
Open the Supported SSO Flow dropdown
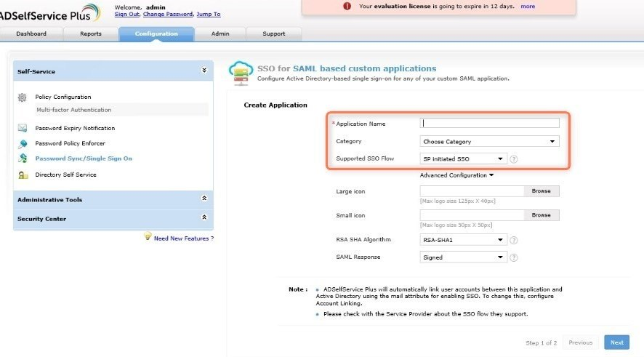pyautogui.click(x=463, y=159)
